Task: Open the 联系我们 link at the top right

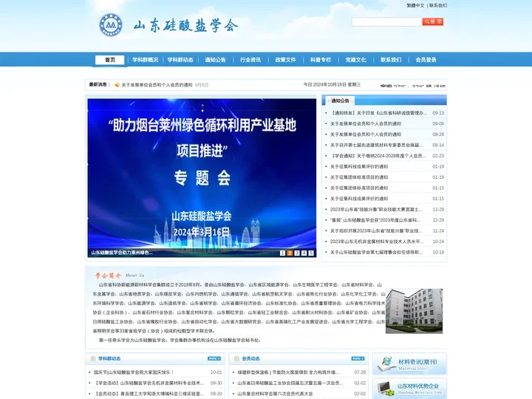Action: click(x=438, y=5)
